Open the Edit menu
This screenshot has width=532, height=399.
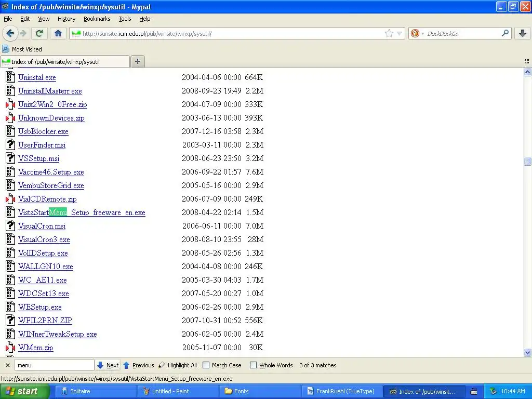[25, 19]
